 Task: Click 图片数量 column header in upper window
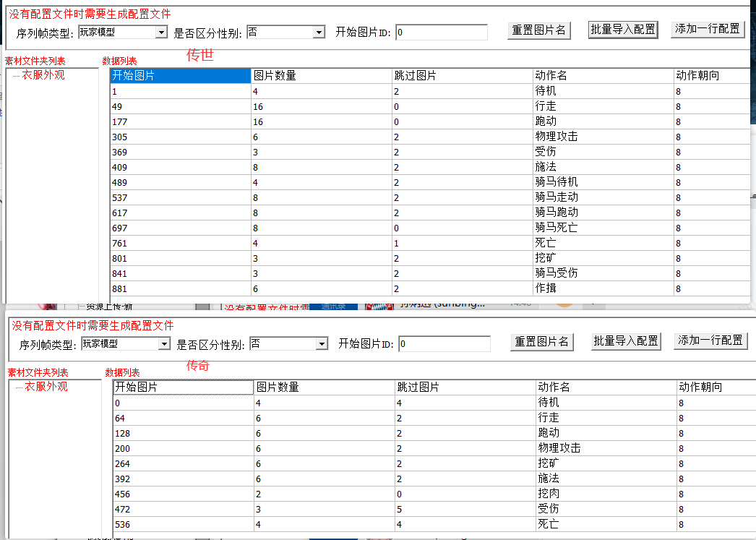pos(322,76)
